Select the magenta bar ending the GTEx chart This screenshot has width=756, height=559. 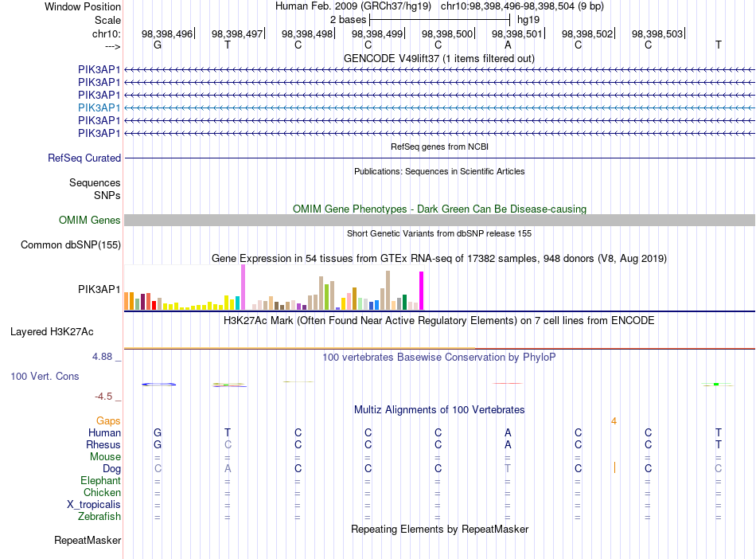pos(421,291)
